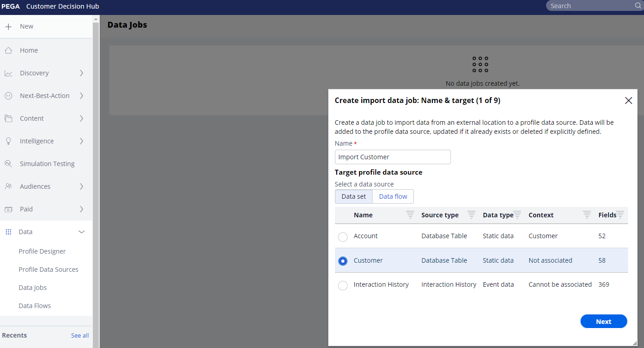Open Profile Designer under Data

(42, 251)
